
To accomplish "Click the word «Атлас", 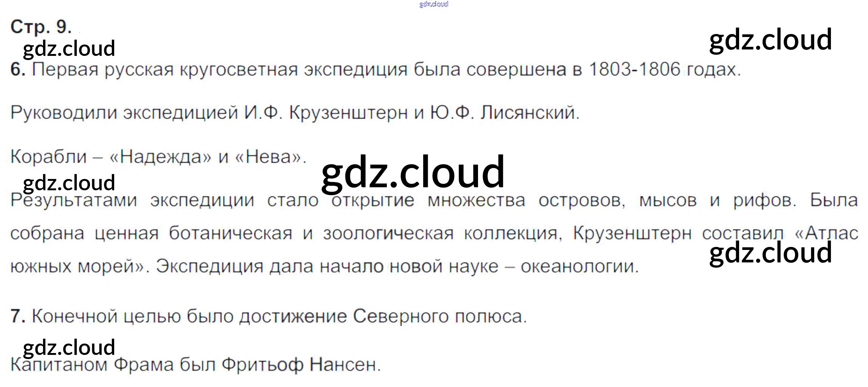I will (x=826, y=233).
